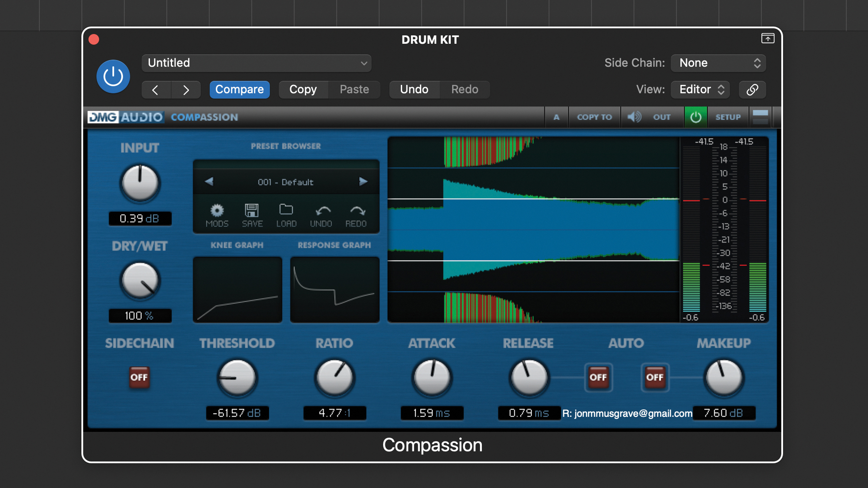Screen dimensions: 868x488
Task: Click the preset browser UNDO arrow
Action: (x=323, y=210)
